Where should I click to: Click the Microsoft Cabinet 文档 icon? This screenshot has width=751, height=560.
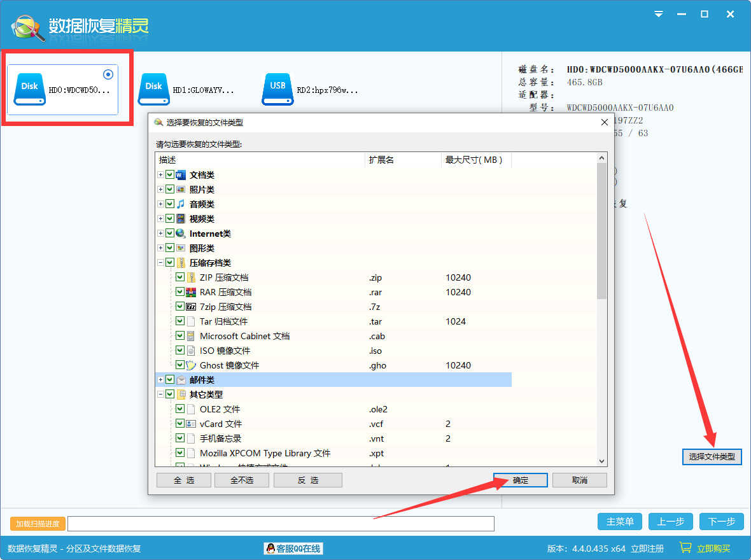coord(191,336)
